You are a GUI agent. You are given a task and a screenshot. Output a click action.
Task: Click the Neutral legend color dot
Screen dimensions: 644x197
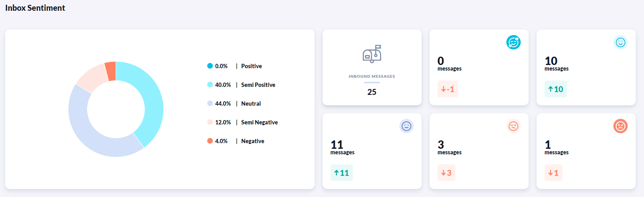pyautogui.click(x=210, y=103)
